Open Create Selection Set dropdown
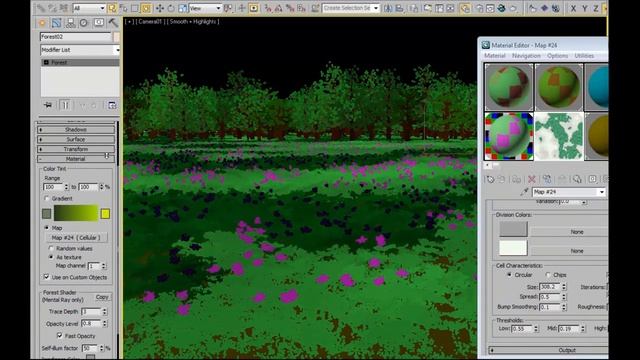The width and height of the screenshot is (640, 360). 351,8
